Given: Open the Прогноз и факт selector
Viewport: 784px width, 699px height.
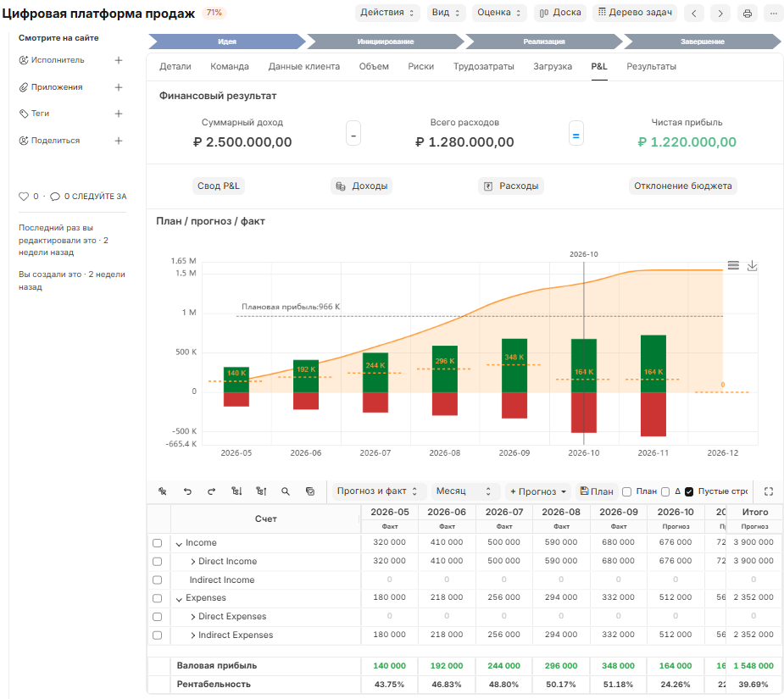Looking at the screenshot, I should tap(379, 491).
